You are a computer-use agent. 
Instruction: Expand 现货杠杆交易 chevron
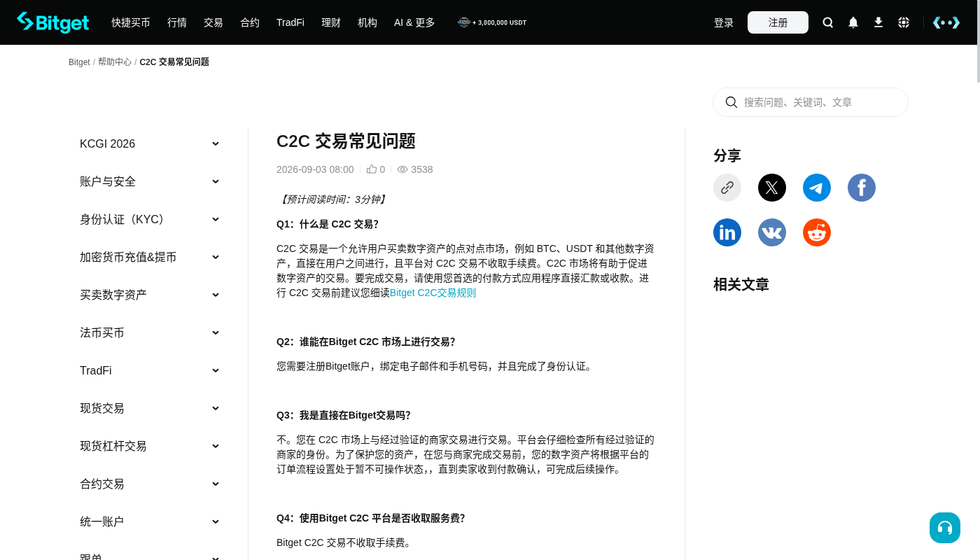[x=216, y=446]
